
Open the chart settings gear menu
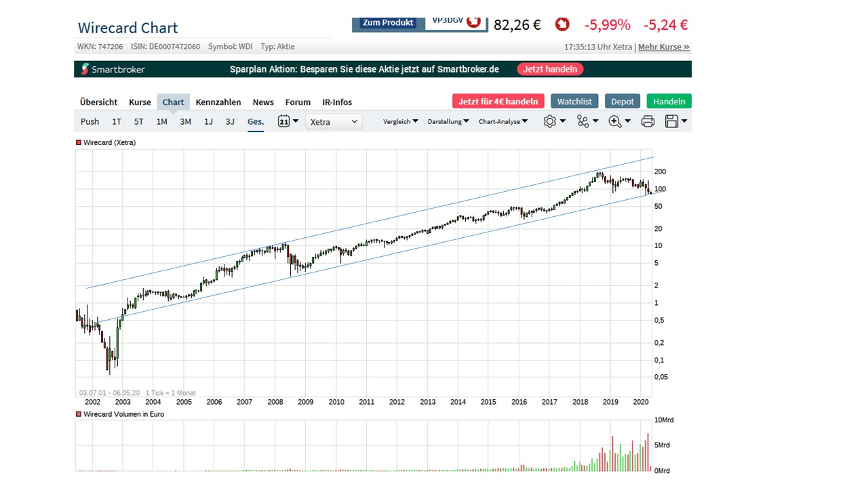click(554, 121)
